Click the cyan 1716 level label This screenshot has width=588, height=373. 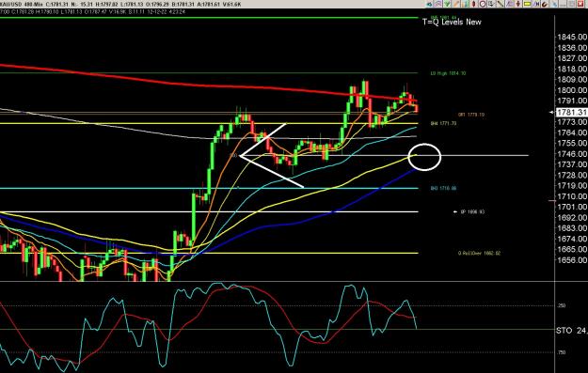coord(443,188)
